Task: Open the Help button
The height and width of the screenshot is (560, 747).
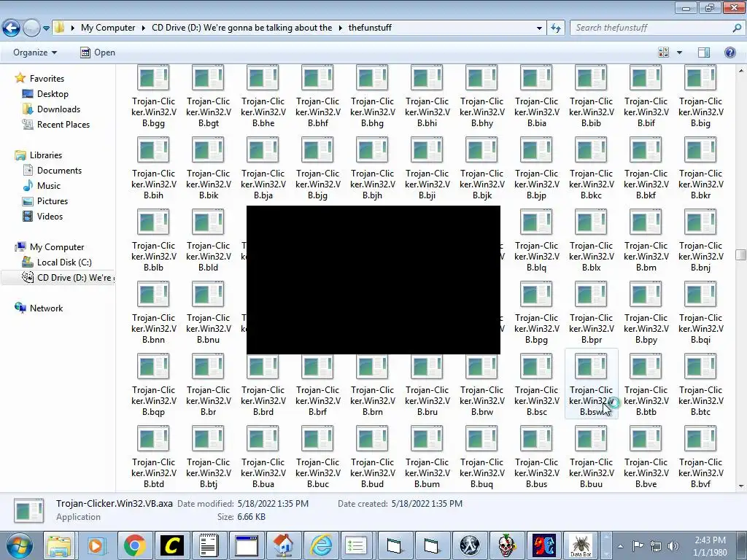Action: click(729, 52)
